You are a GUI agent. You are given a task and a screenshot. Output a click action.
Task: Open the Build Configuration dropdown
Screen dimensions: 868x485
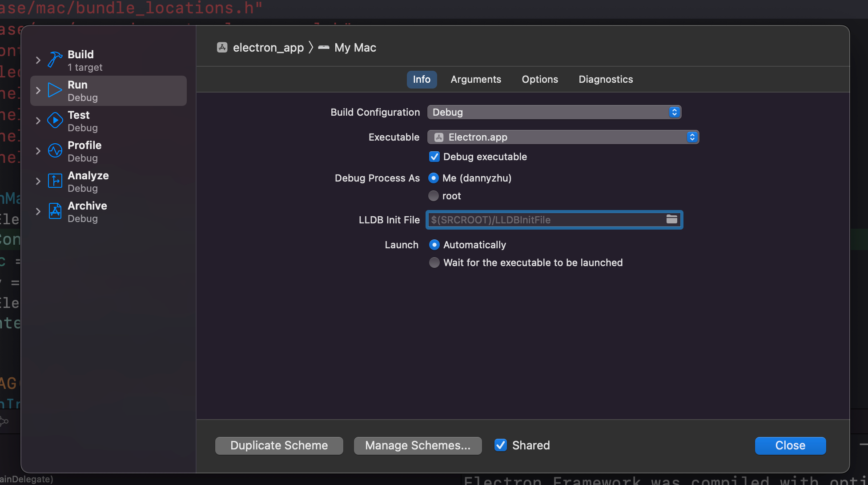pos(554,112)
